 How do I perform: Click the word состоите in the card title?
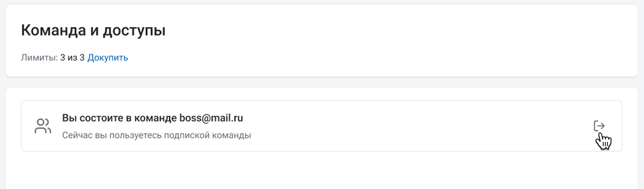coord(101,118)
